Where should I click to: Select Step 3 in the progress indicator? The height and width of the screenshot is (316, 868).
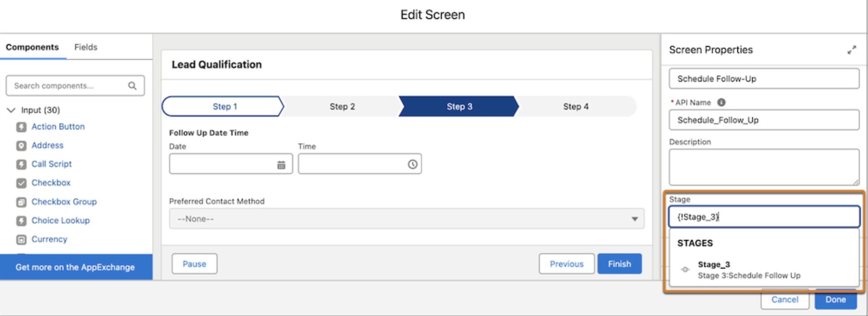pos(459,106)
